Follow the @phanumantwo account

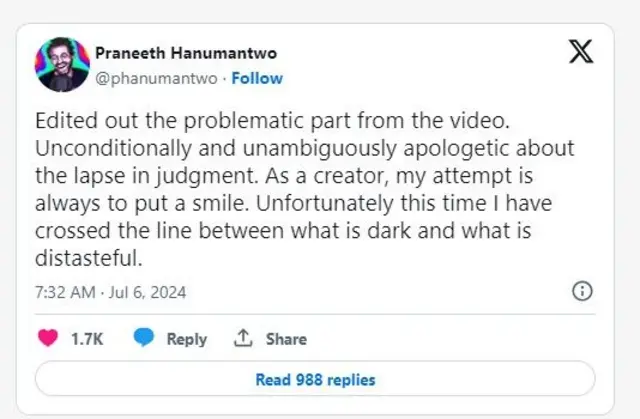pyautogui.click(x=257, y=77)
